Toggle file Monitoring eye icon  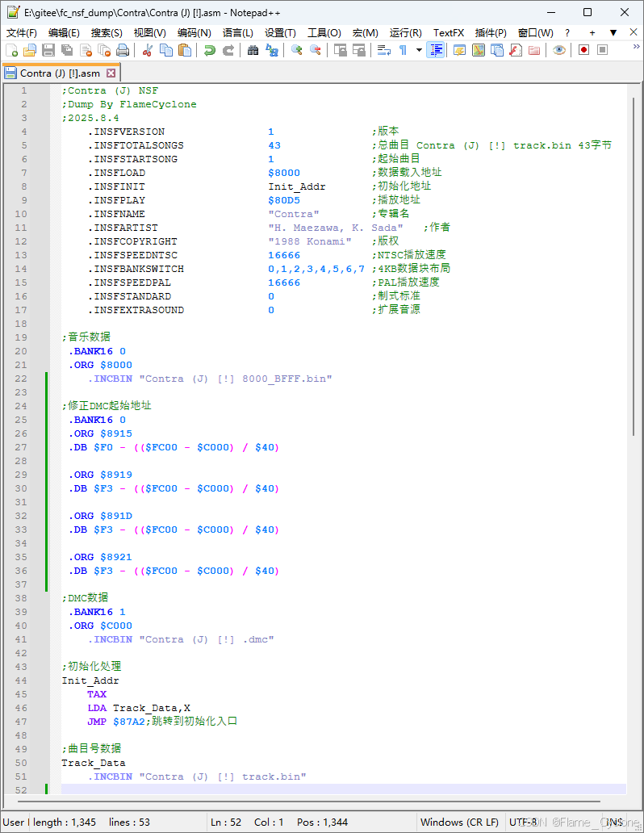559,51
